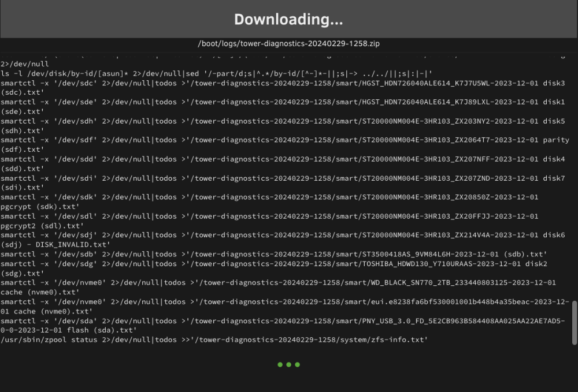578x392 pixels.
Task: Click the smartctl line for '/dev/sdb'
Action: pos(274,255)
